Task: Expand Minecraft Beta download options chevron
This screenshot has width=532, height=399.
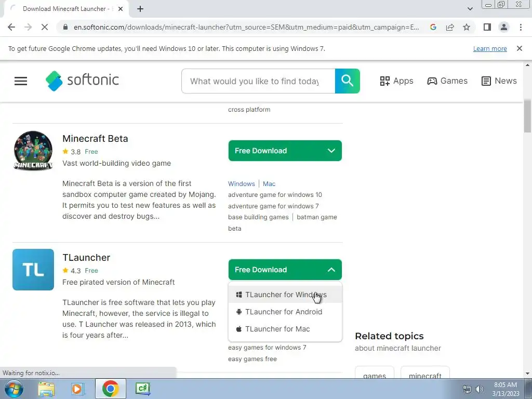Action: tap(331, 151)
